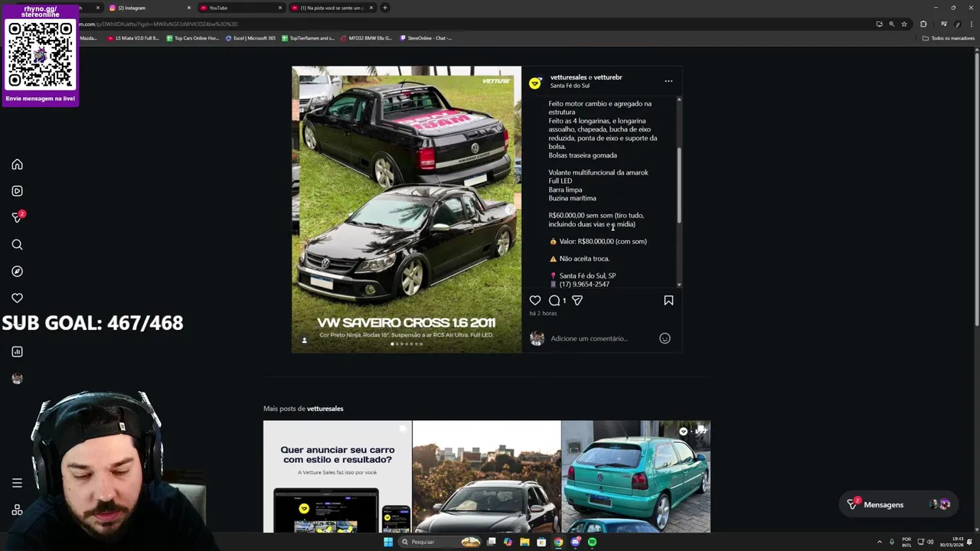
Task: Open the green VW Gol post thumbnail
Action: pos(635,477)
